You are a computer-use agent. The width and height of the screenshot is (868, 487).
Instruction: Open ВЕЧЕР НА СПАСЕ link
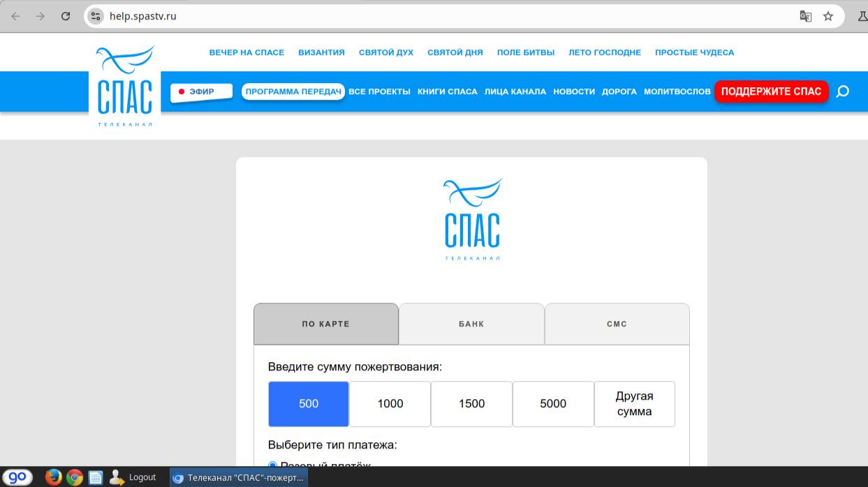pos(247,52)
